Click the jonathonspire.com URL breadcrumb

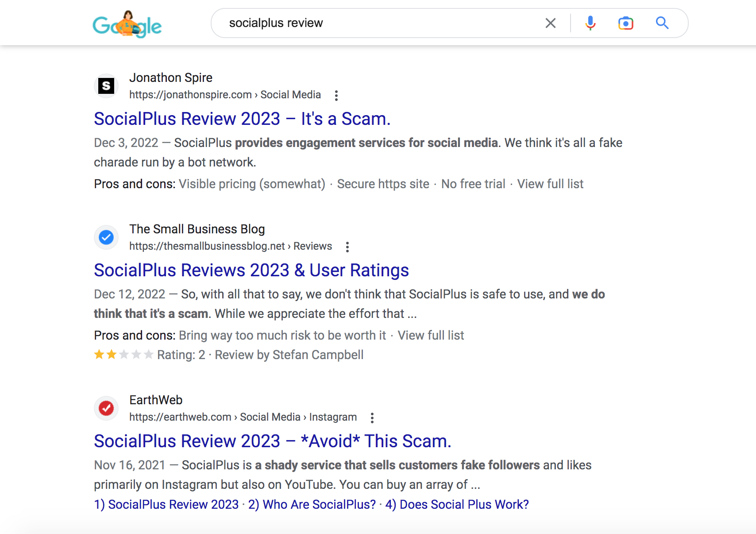pos(225,95)
